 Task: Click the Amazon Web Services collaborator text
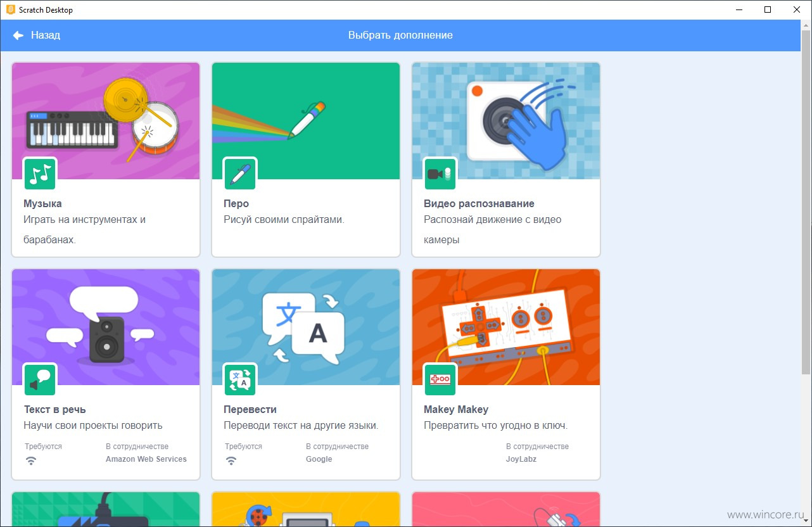pos(146,459)
